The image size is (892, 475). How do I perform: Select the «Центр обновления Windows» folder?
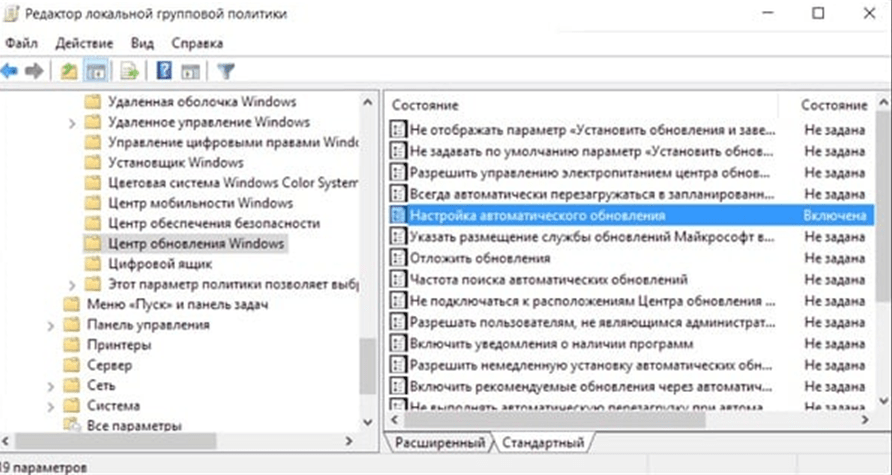pos(196,244)
